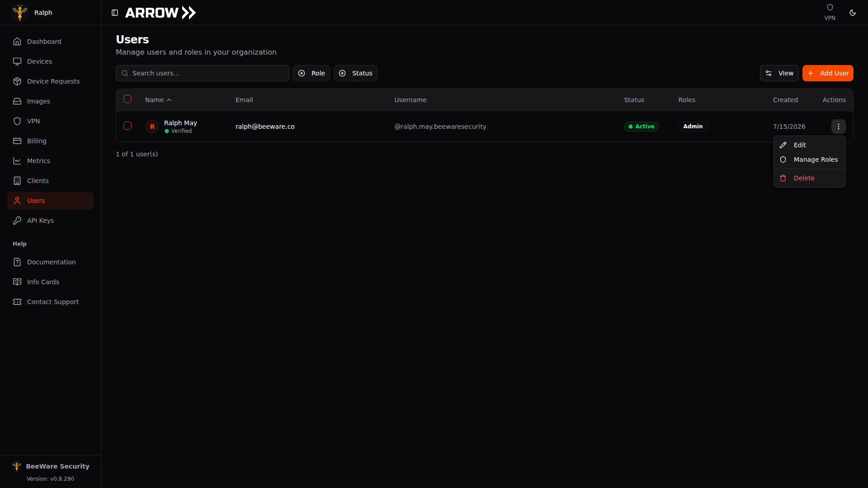Click the VPN shield icon in sidebar
Viewport: 868px width, 488px height.
[x=17, y=121]
